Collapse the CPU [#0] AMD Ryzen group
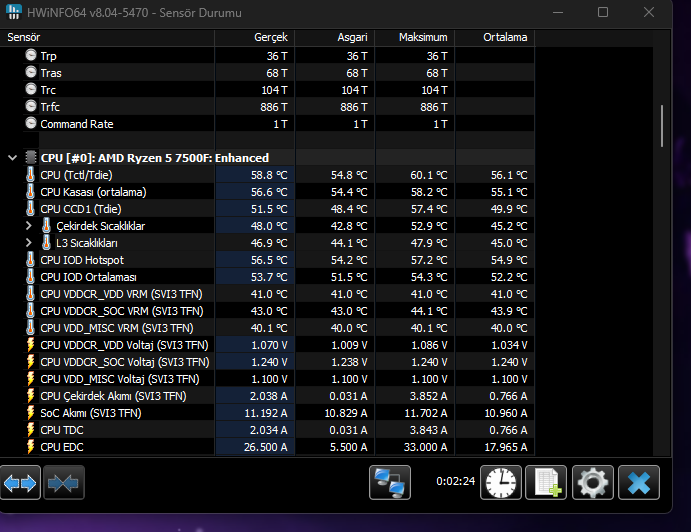 12,157
